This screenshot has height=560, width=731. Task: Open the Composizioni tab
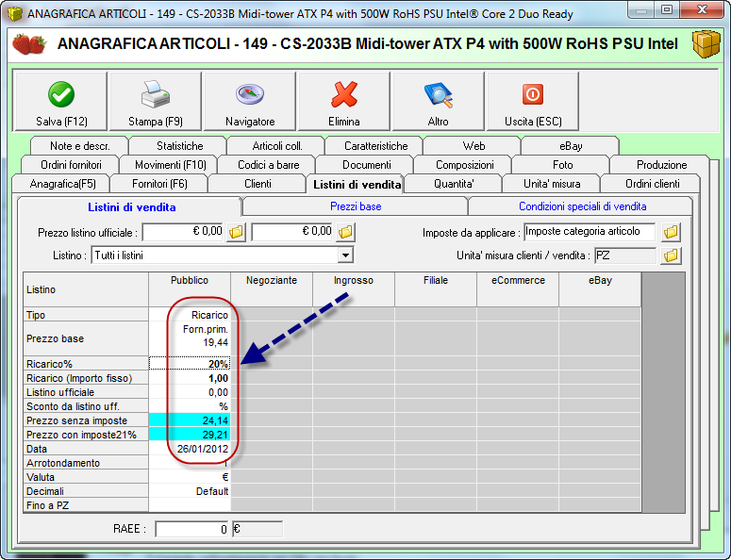(x=464, y=165)
